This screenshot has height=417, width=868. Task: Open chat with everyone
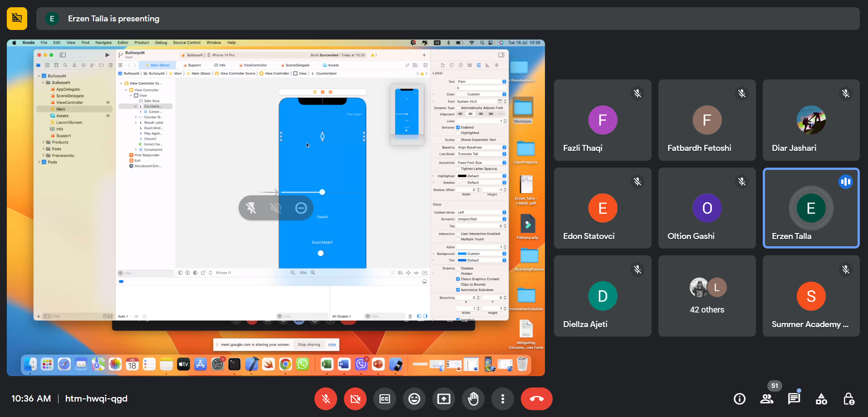(x=794, y=399)
